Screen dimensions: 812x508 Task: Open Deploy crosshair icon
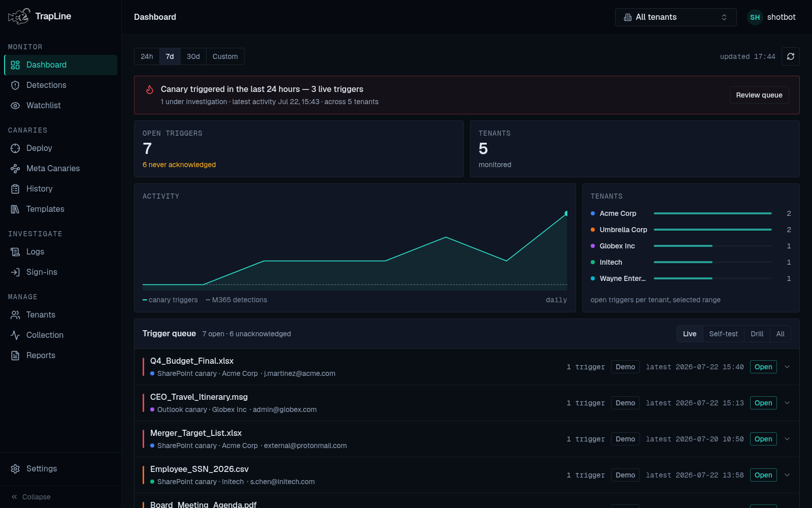click(x=15, y=148)
